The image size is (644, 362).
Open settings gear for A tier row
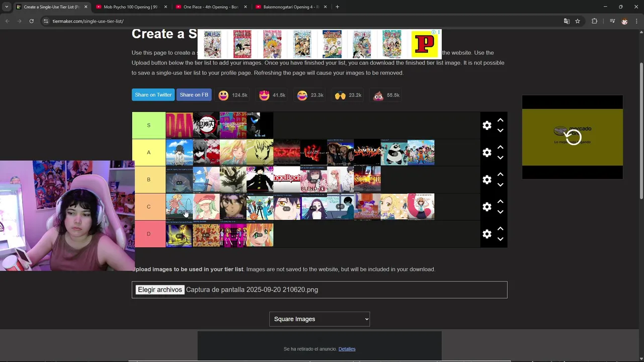pyautogui.click(x=487, y=152)
